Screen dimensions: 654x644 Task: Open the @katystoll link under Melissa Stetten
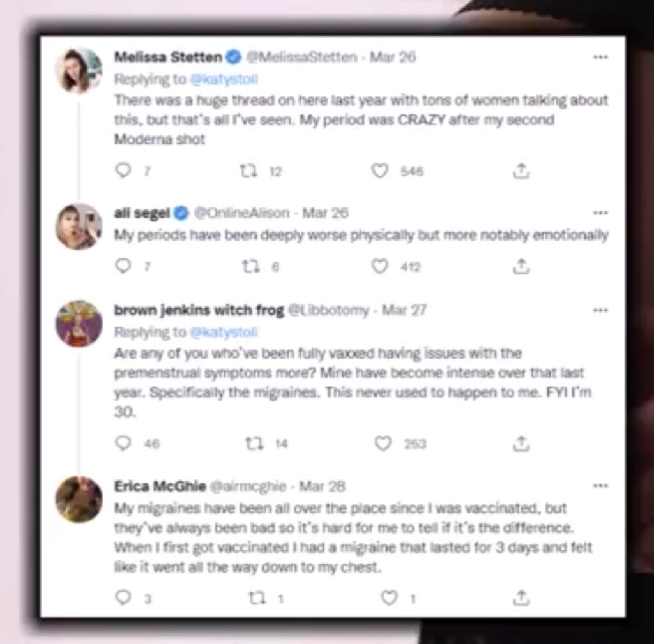pos(224,79)
